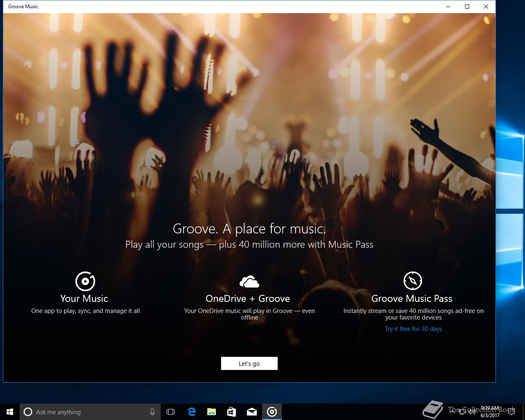Click the Groove Music taskbar icon

[x=272, y=412]
